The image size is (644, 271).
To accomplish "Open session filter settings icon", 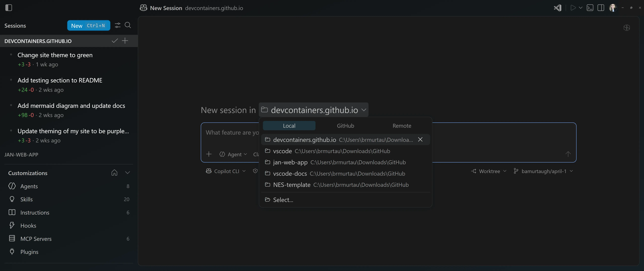I will pos(118,25).
